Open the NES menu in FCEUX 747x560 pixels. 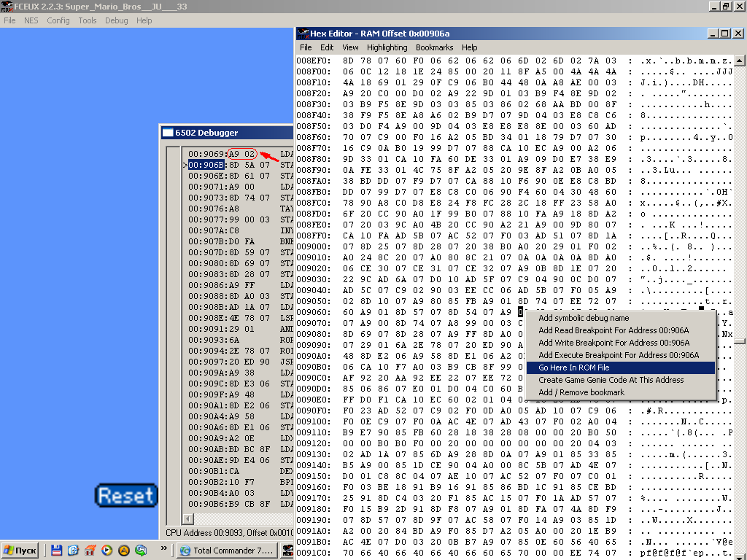coord(31,20)
